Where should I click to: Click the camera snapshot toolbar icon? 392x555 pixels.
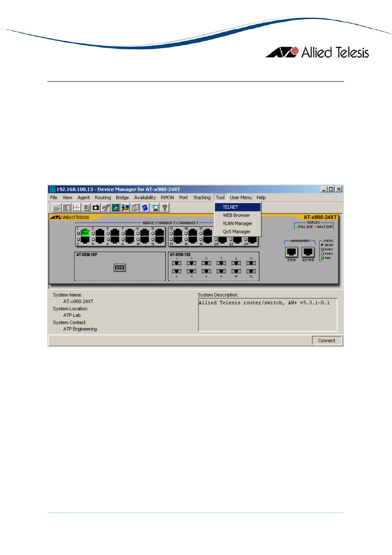[x=96, y=208]
